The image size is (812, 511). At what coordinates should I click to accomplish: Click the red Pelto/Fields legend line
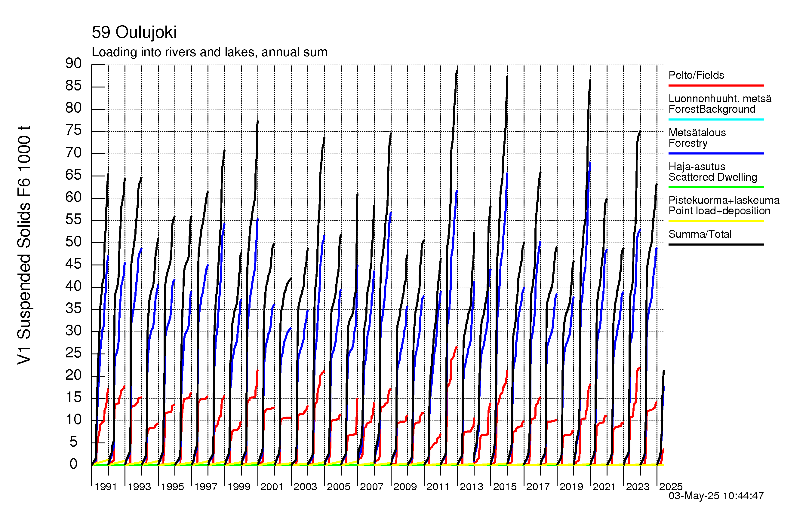(716, 86)
